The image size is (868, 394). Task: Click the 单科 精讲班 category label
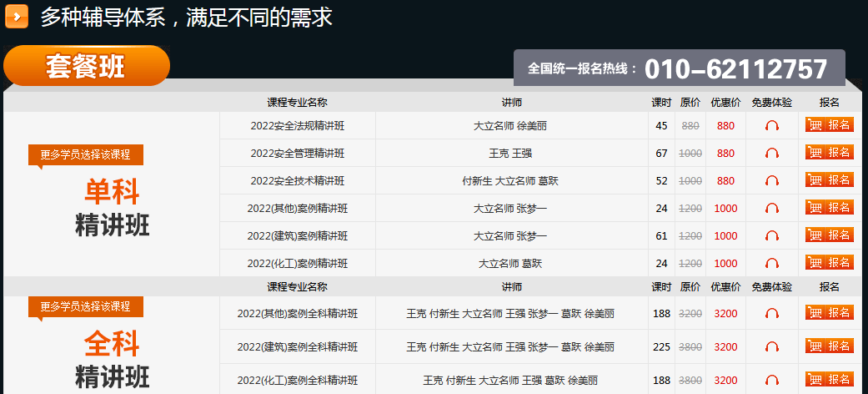112,208
